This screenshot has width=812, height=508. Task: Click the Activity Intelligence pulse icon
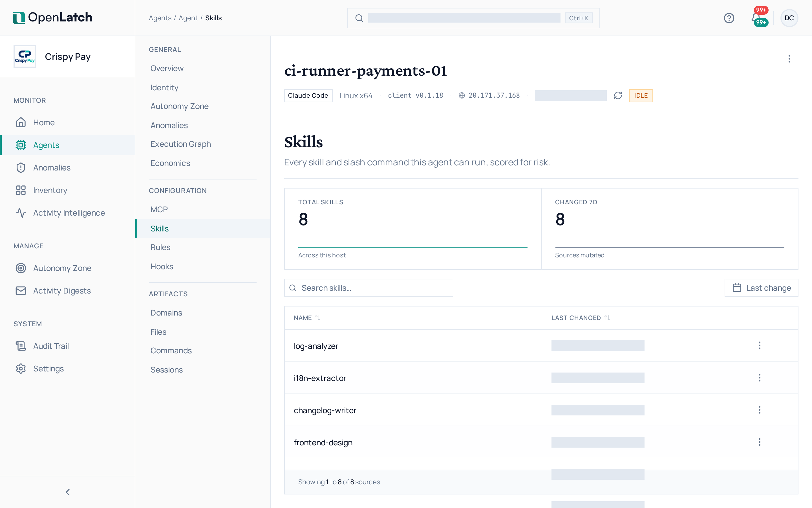pyautogui.click(x=21, y=213)
